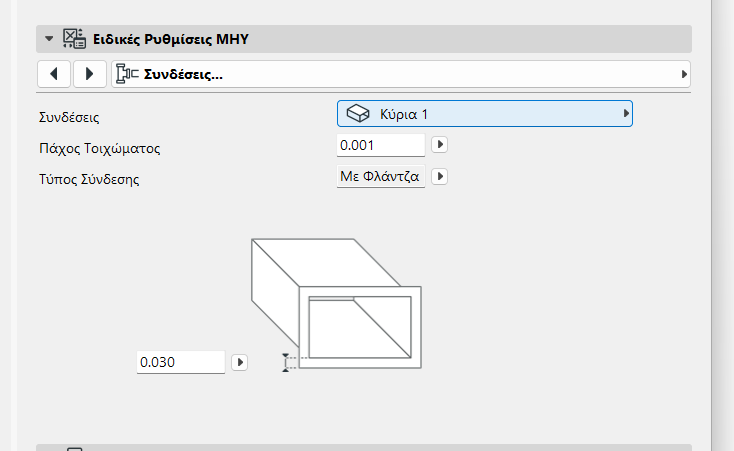734x451 pixels.
Task: Click the 0.001 wall thickness field
Action: click(381, 146)
